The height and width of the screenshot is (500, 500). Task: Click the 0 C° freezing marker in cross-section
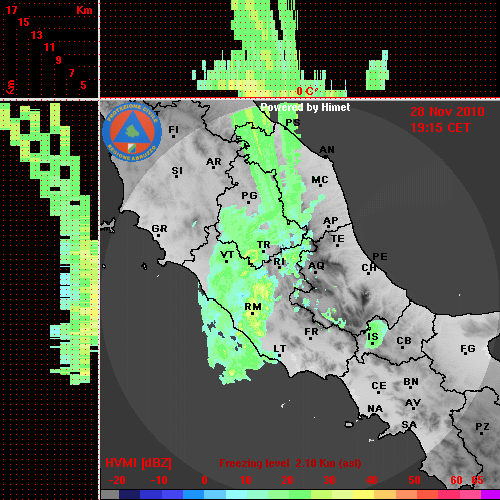click(x=306, y=91)
